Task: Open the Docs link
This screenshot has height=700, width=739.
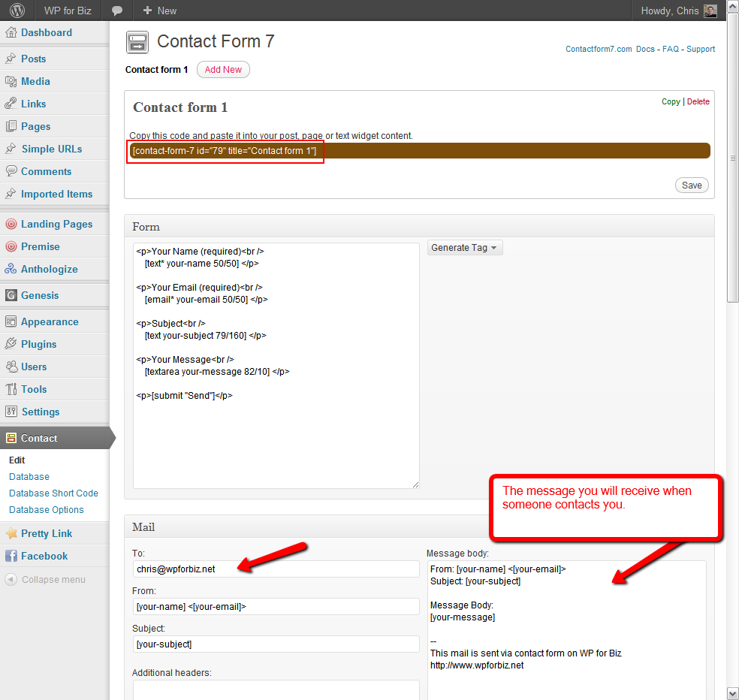Action: click(645, 49)
